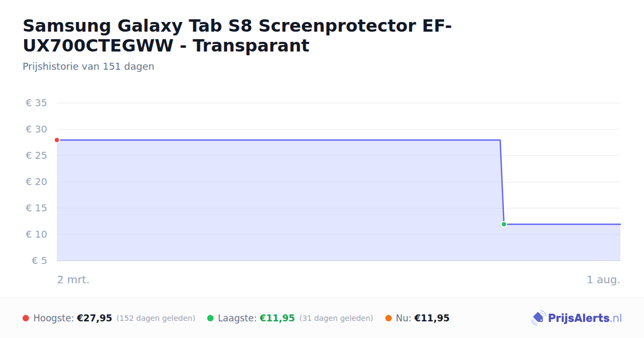Viewport: 644px width, 338px height.
Task: Click the green Laagste legend dot
Action: point(210,318)
